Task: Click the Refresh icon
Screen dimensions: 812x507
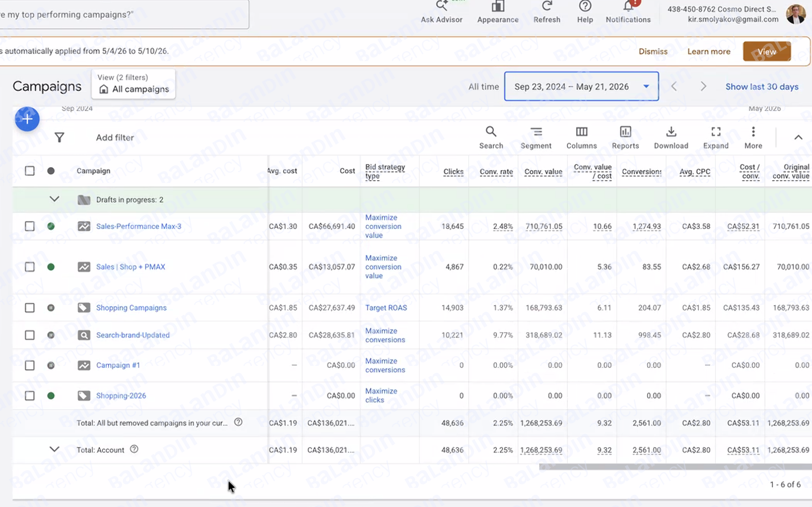Action: [546, 12]
